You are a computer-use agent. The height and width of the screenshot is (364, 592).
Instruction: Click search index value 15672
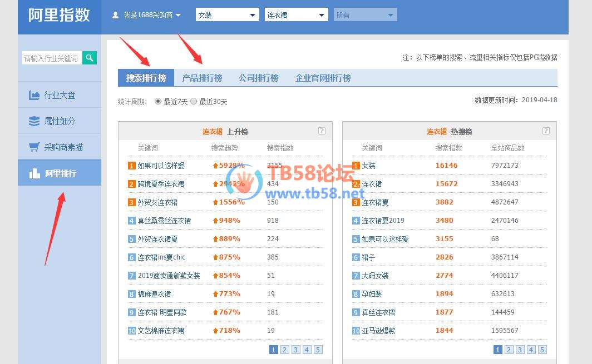click(446, 184)
